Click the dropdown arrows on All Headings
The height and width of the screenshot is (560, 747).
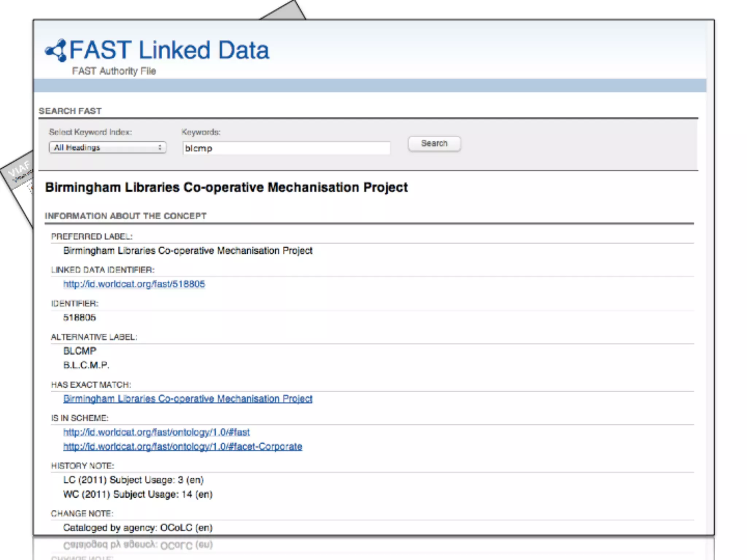tap(160, 148)
